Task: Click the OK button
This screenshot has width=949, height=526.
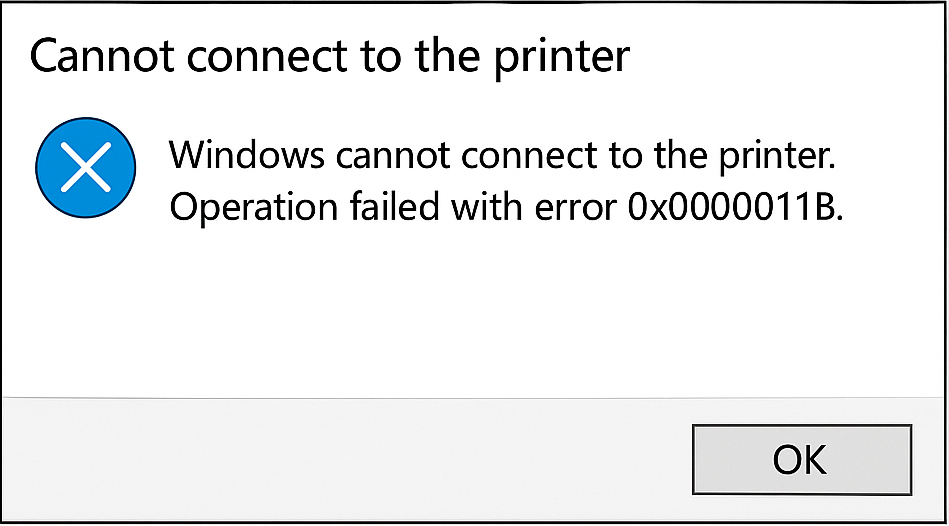Action: (802, 459)
